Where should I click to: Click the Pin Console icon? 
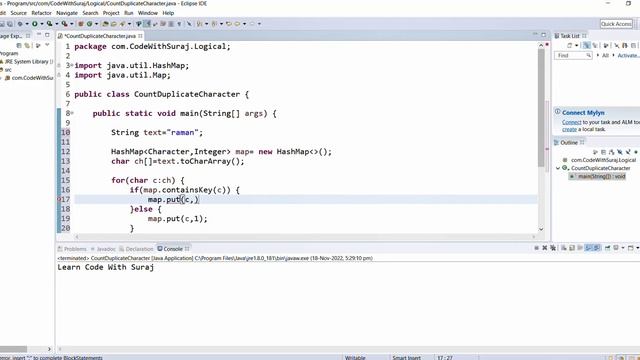pyautogui.click(x=607, y=248)
